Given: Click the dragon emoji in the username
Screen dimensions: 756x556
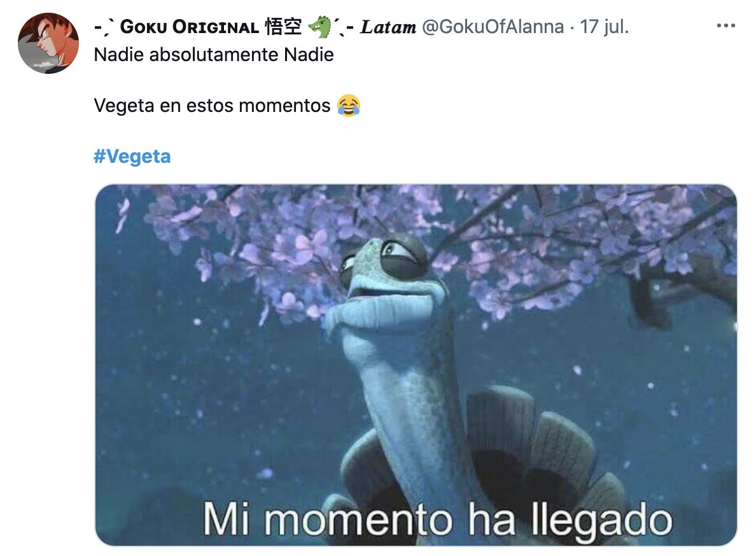Looking at the screenshot, I should click(320, 27).
